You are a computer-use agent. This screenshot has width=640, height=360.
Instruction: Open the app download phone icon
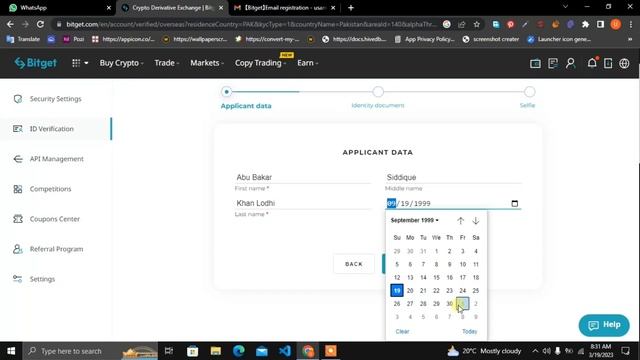point(608,63)
